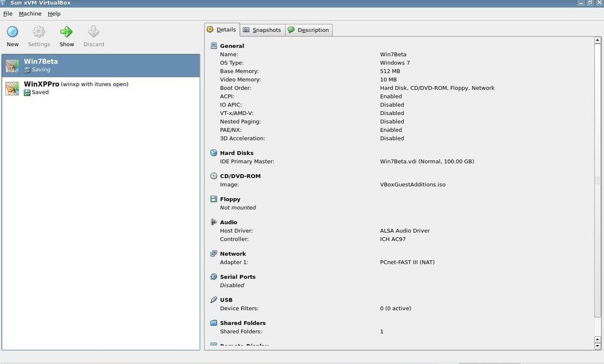Open the Serial Ports section heading
Screen dimensions: 604x364
point(237,277)
